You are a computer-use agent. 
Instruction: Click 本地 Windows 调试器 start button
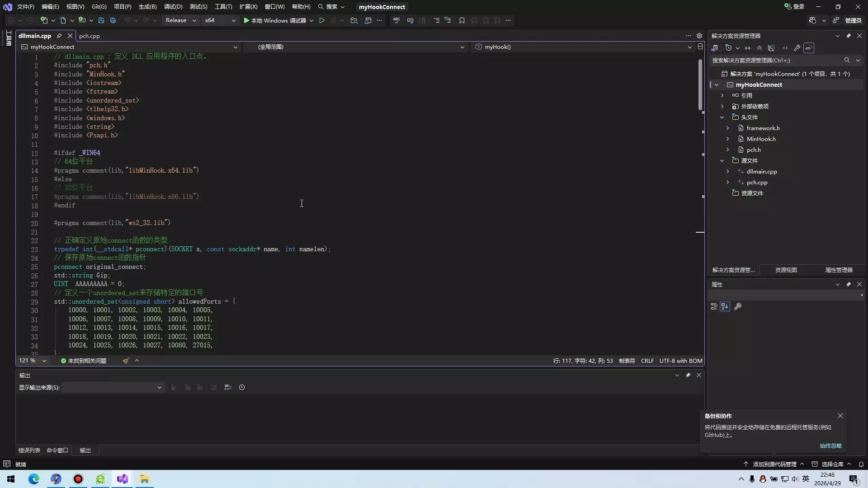[275, 20]
